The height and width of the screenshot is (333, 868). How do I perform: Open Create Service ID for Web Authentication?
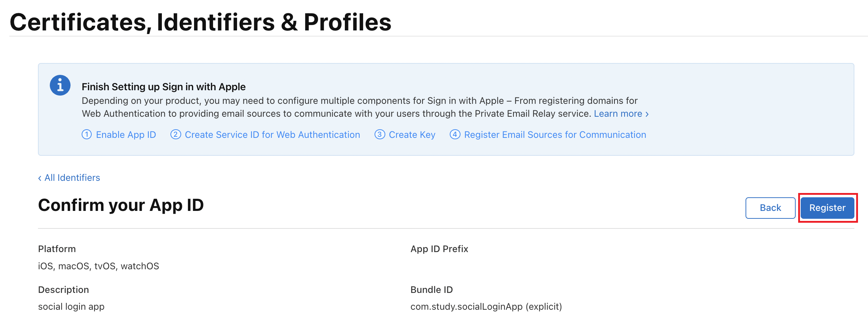(273, 135)
